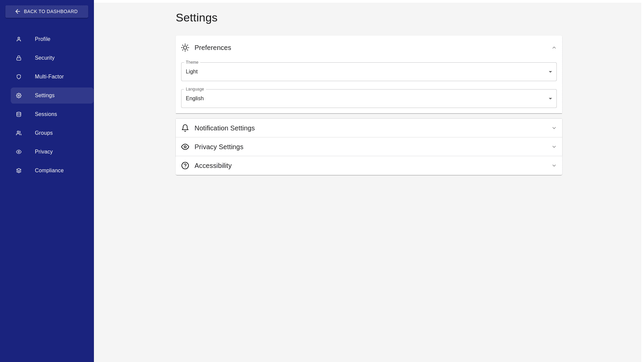The image size is (644, 362).
Task: Open the Language dropdown
Action: (x=369, y=99)
